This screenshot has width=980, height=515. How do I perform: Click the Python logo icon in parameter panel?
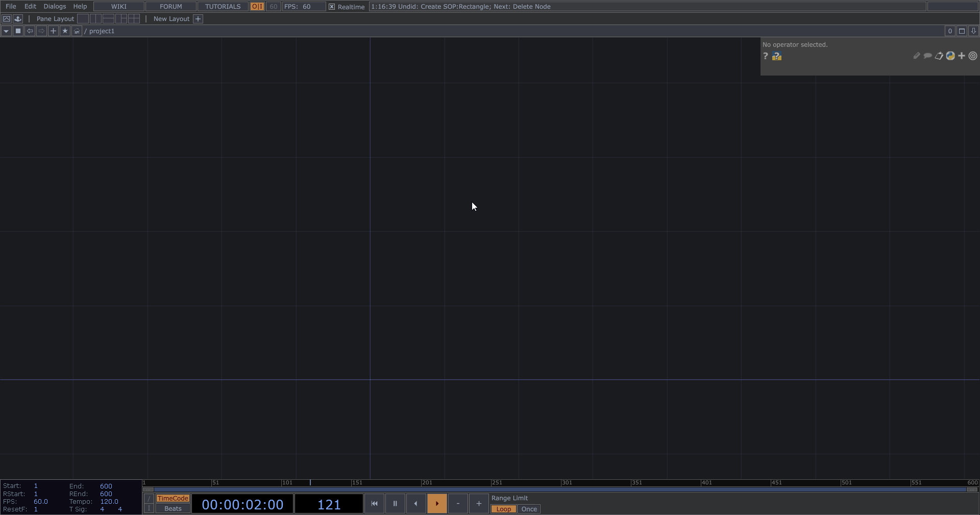[x=950, y=56]
